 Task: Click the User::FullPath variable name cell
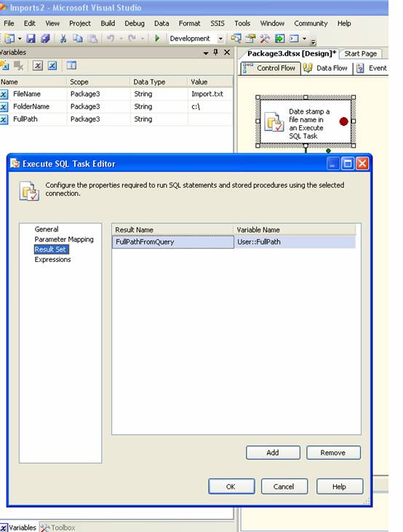coord(295,242)
